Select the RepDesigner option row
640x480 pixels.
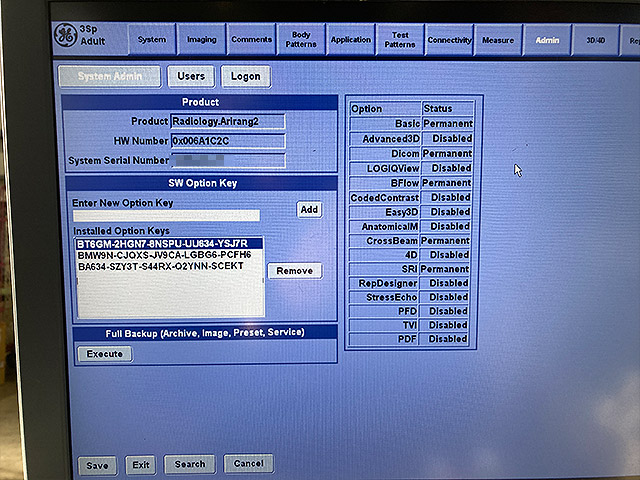(409, 283)
